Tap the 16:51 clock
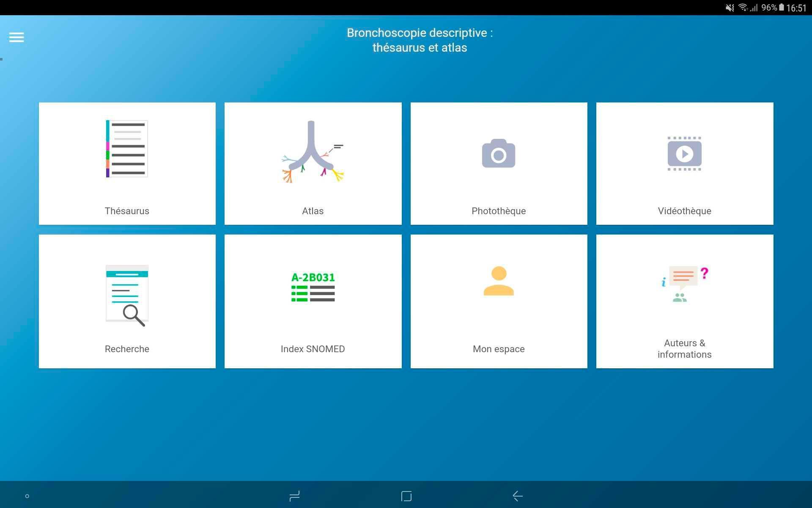The image size is (812, 508). point(796,8)
